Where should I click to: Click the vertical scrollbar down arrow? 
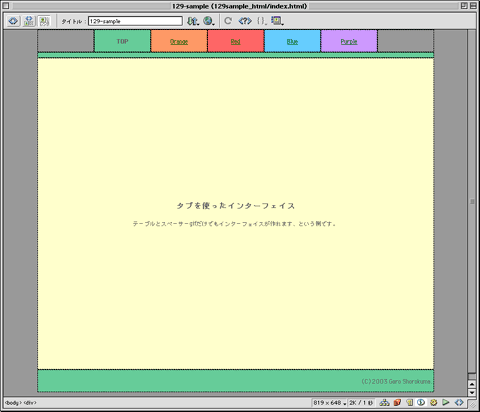(472, 392)
